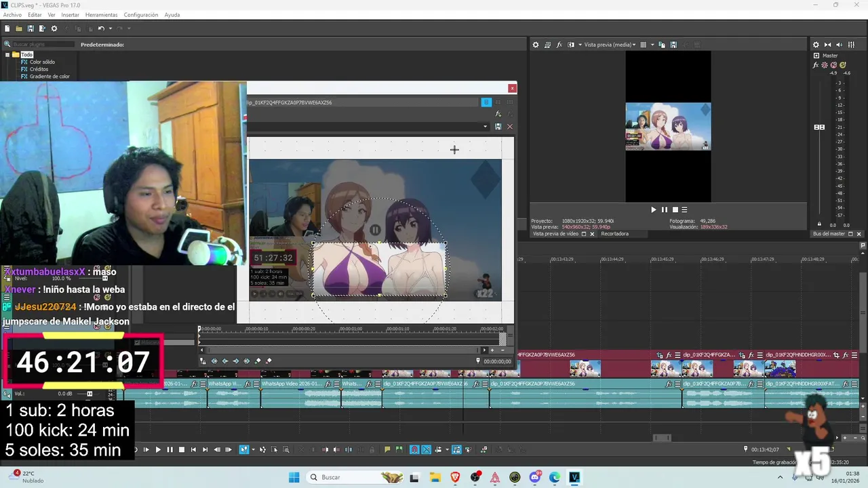Adjust the Master bus volume fader

pyautogui.click(x=819, y=127)
